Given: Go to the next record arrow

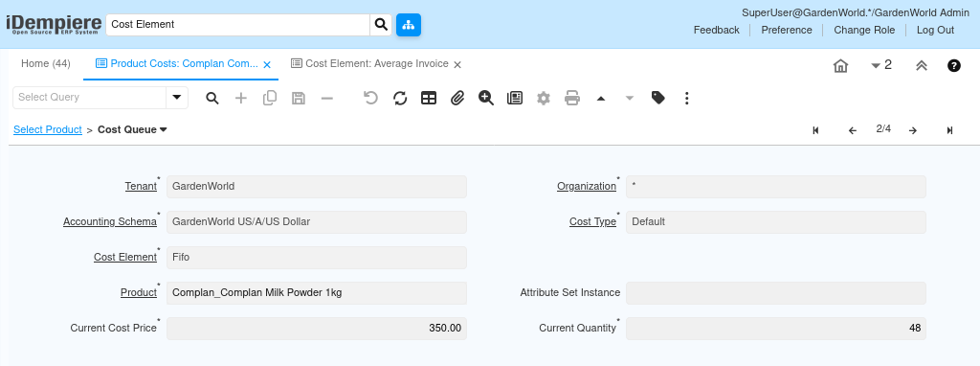Looking at the screenshot, I should click(x=912, y=130).
